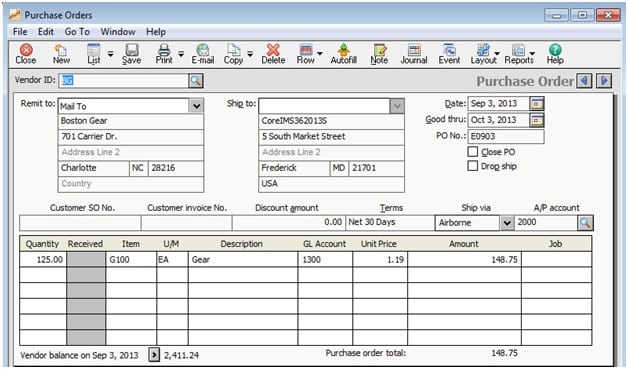Open the Journal icon
628x369 pixels.
point(414,54)
